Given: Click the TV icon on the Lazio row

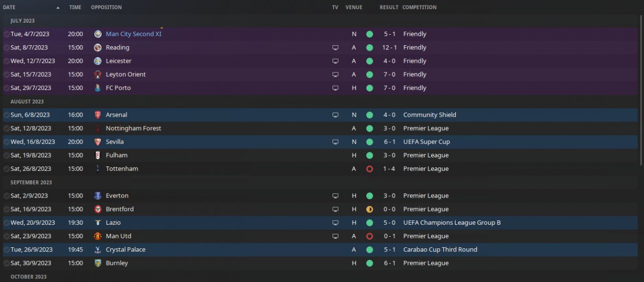Looking at the screenshot, I should point(336,223).
